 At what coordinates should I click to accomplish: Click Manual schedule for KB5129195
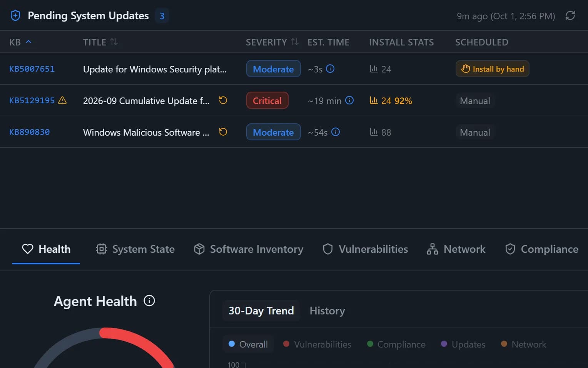pyautogui.click(x=475, y=101)
